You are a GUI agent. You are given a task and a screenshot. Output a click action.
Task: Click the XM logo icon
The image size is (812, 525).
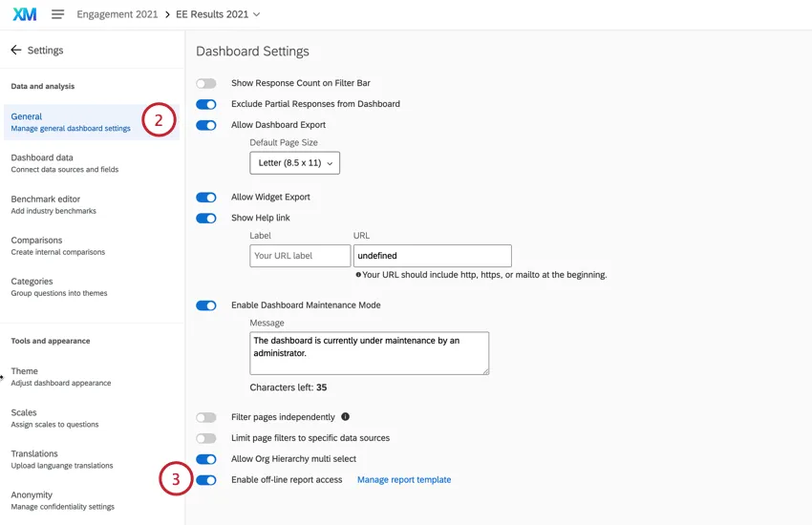(24, 14)
